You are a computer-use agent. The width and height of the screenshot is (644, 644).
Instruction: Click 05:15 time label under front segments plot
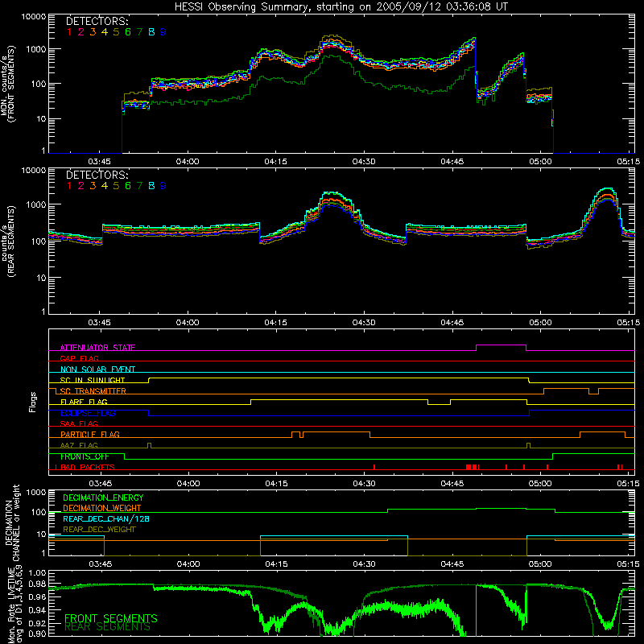tap(629, 162)
